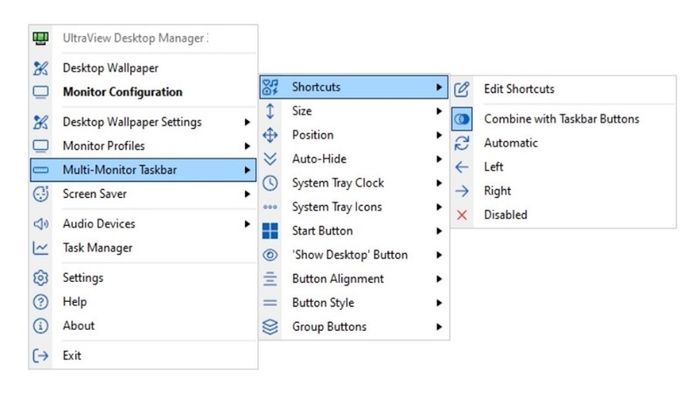Click the About info icon
Screen dimensions: 700x394
[x=41, y=326]
